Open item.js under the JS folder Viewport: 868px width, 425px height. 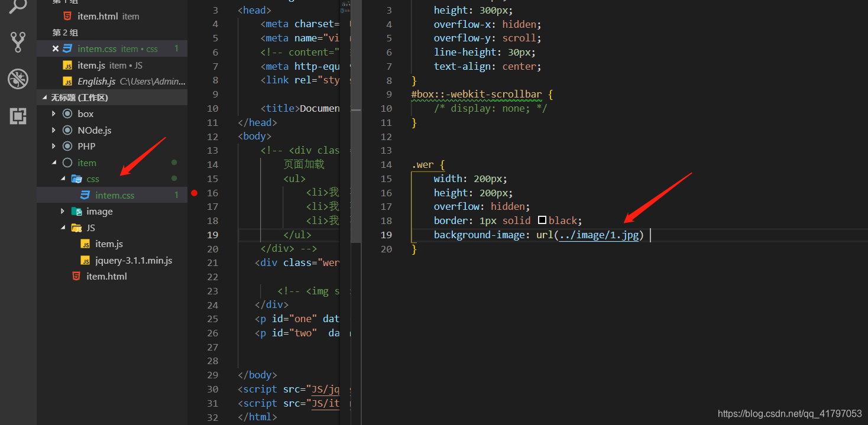coord(112,244)
